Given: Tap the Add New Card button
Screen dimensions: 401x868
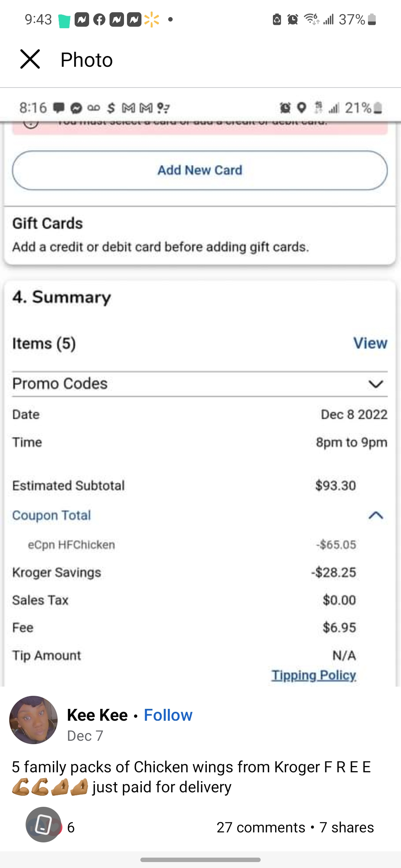Looking at the screenshot, I should coord(200,170).
